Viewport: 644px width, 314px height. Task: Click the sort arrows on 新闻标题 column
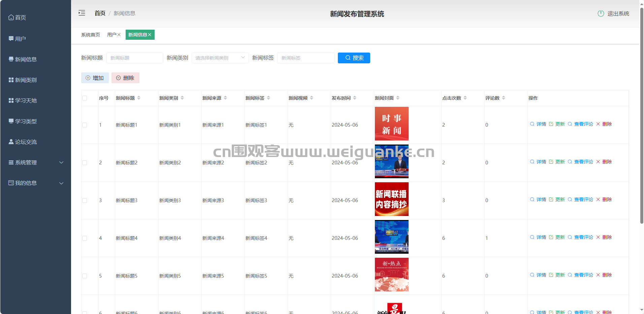(139, 98)
